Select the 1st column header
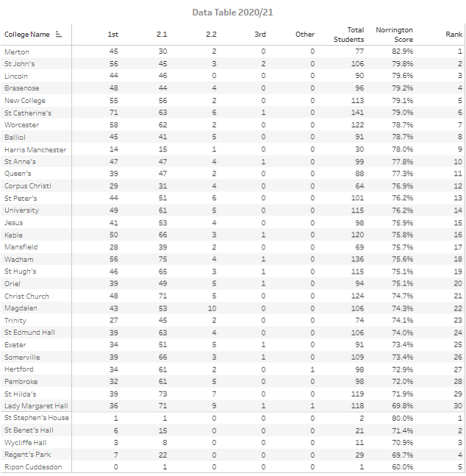 (x=112, y=35)
